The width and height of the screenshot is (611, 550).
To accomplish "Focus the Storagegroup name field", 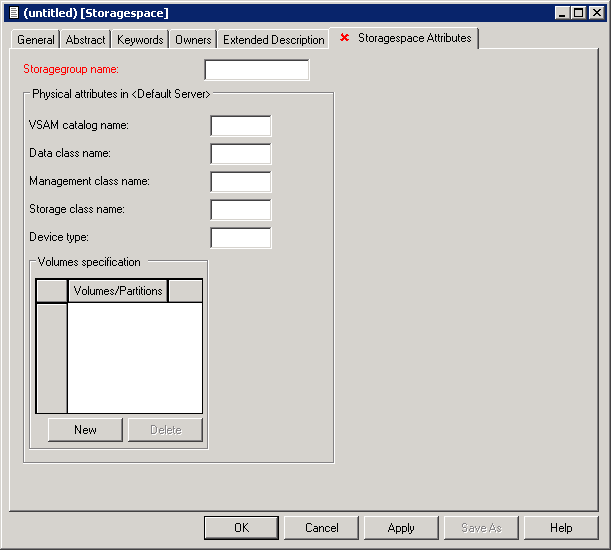I will tap(257, 70).
